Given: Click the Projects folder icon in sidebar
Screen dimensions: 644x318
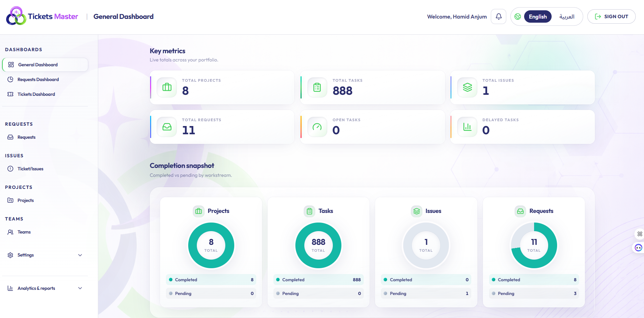Looking at the screenshot, I should [10, 201].
